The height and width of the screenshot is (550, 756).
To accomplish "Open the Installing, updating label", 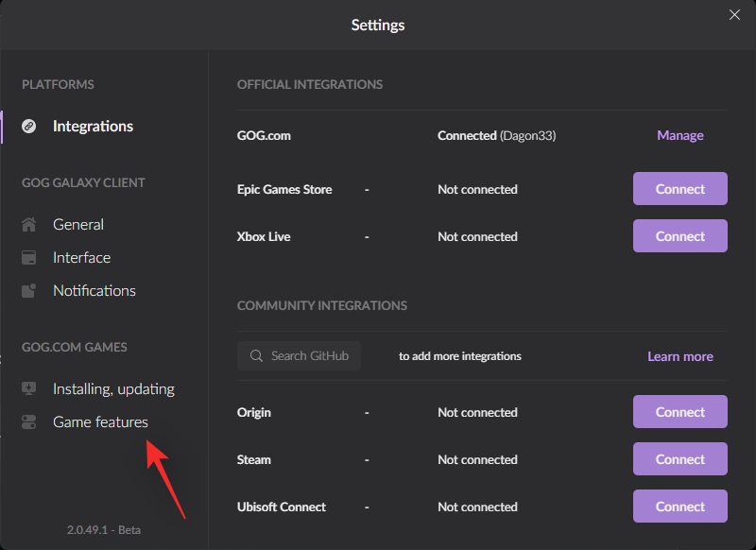I will 113,389.
